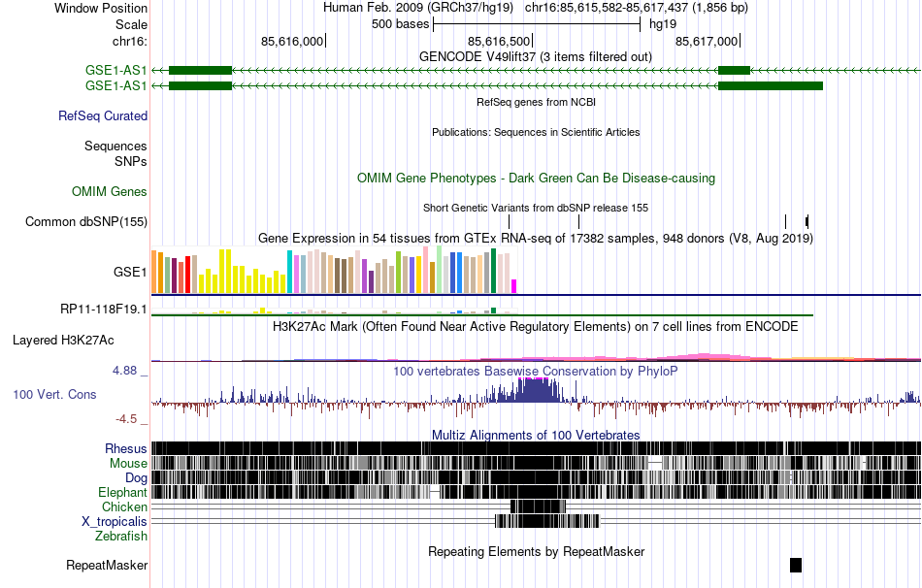The image size is (922, 588).
Task: Open the RepeatMasker track label
Action: [107, 566]
